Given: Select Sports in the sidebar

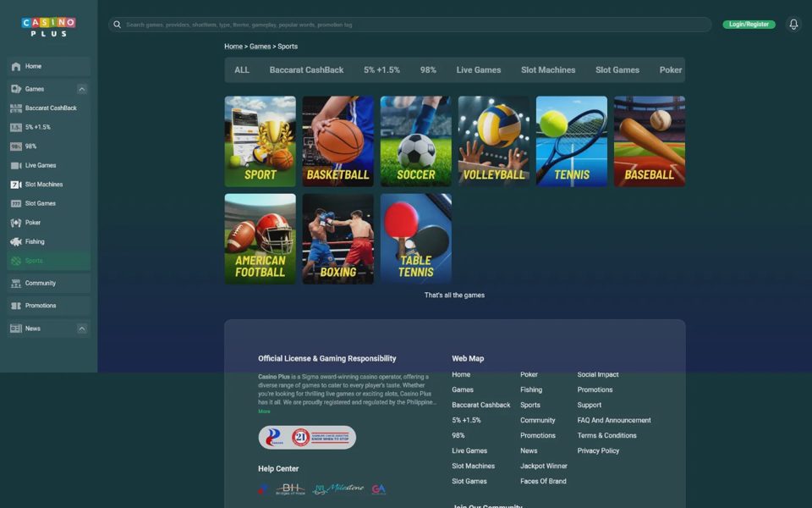Looking at the screenshot, I should (49, 261).
